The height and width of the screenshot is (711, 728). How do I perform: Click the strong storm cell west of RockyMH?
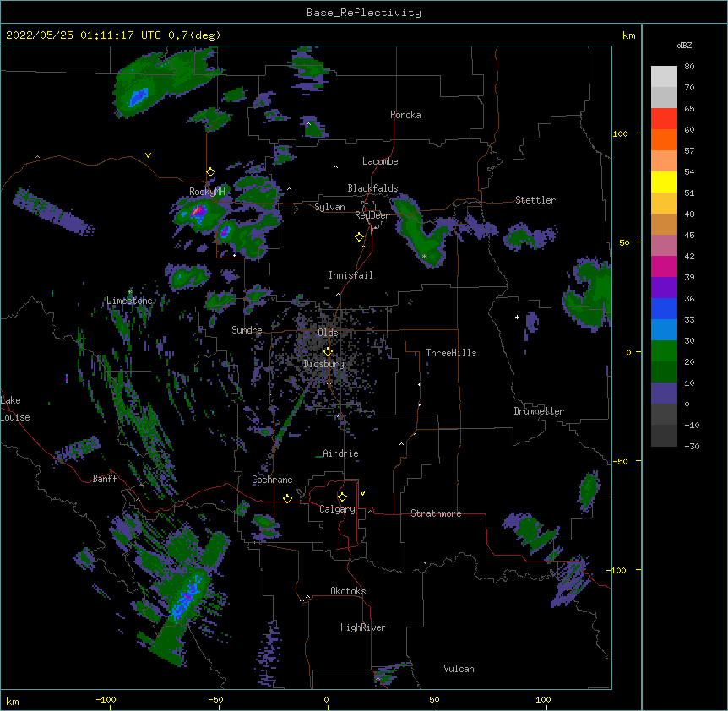click(198, 212)
